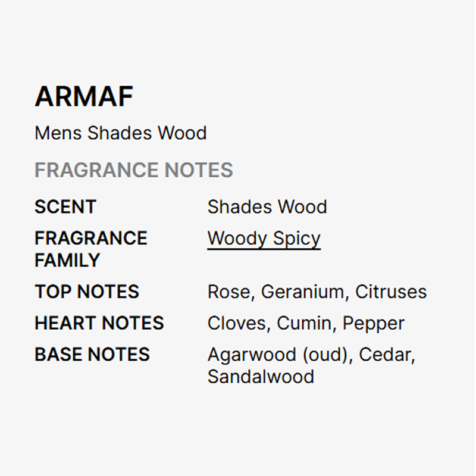Select the word Pepper in heart notes

coord(374,324)
